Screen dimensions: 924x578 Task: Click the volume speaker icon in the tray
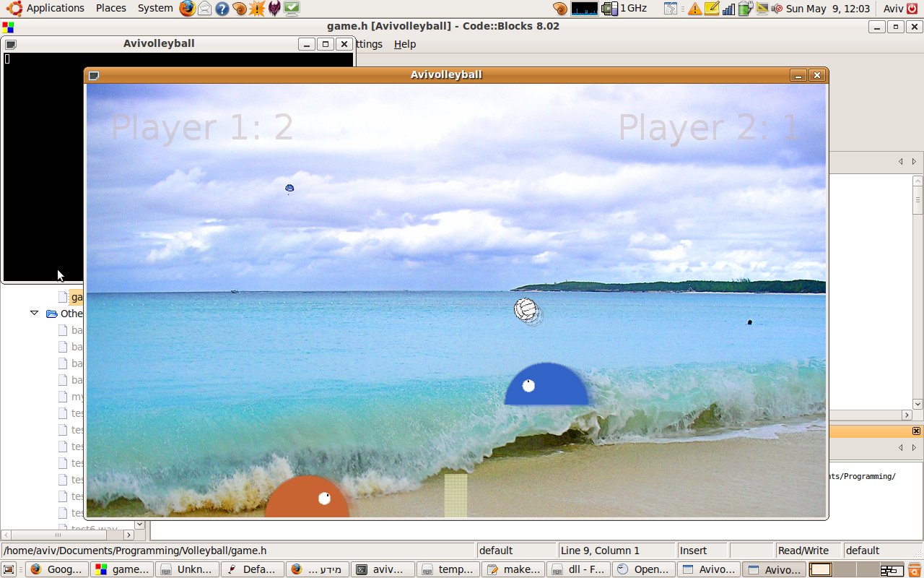777,9
